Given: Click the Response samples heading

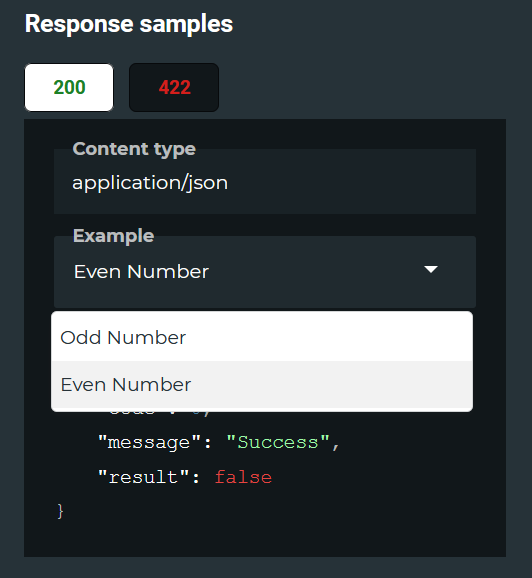Looking at the screenshot, I should tap(129, 24).
